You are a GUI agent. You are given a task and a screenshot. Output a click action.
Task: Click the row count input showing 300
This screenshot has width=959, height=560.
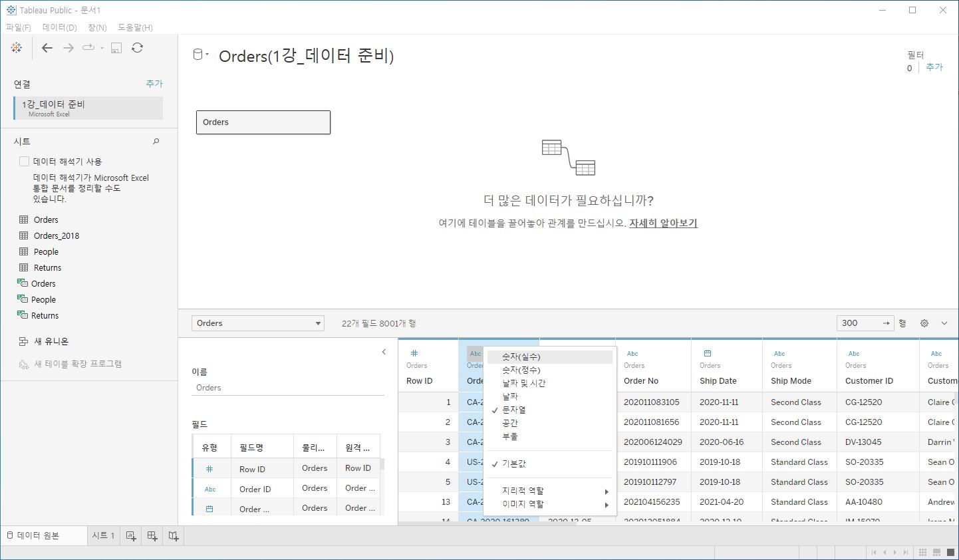(865, 323)
